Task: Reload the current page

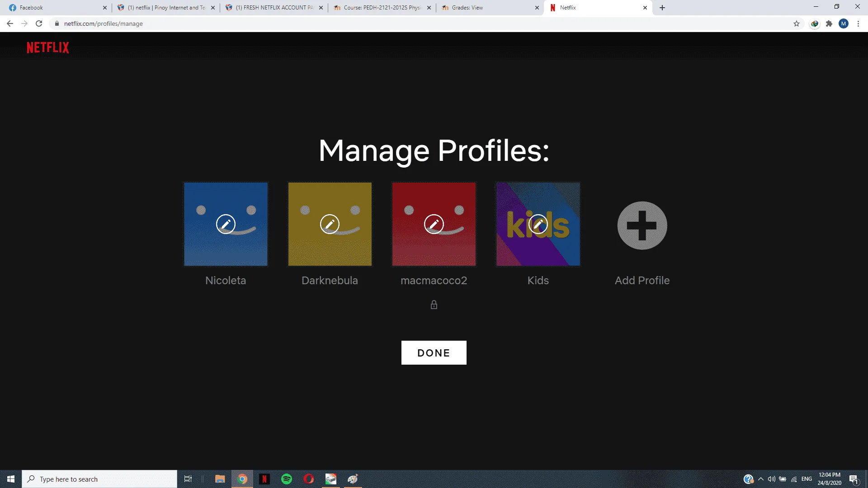Action: coord(39,23)
